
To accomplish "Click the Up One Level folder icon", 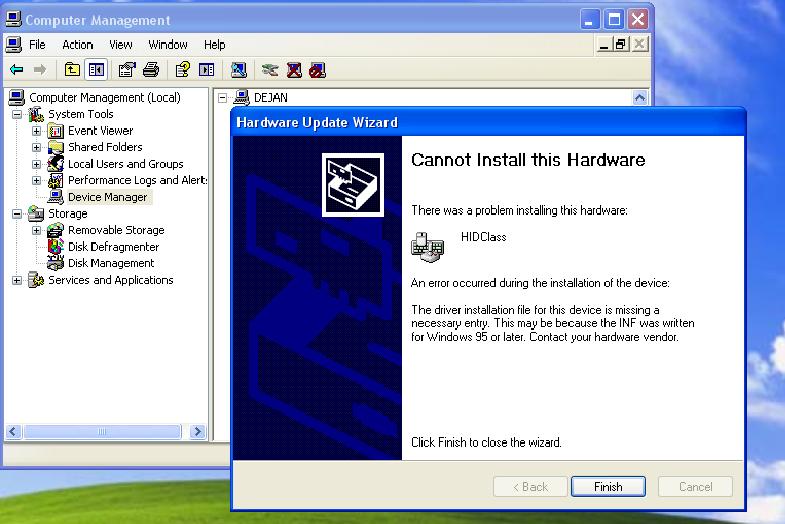I will pos(72,70).
